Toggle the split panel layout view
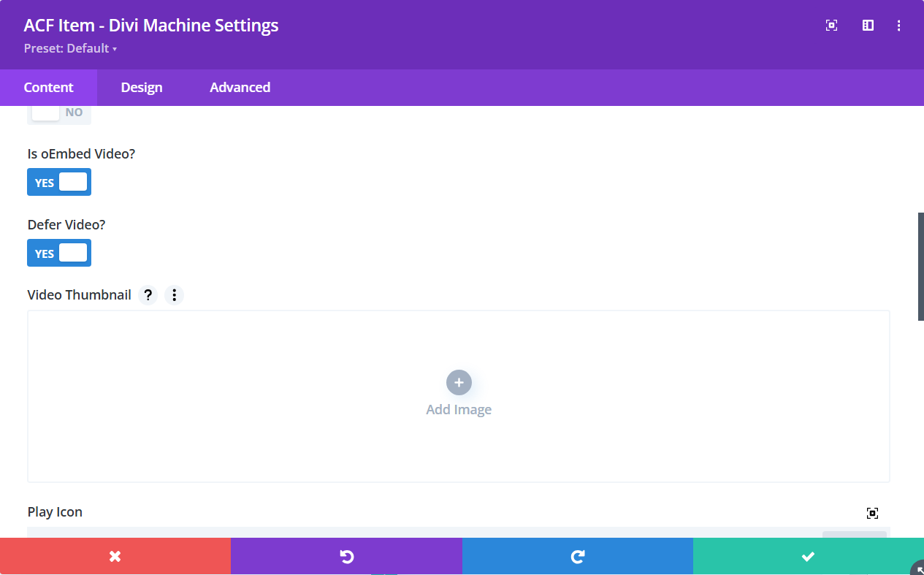The image size is (924, 575). 868,25
